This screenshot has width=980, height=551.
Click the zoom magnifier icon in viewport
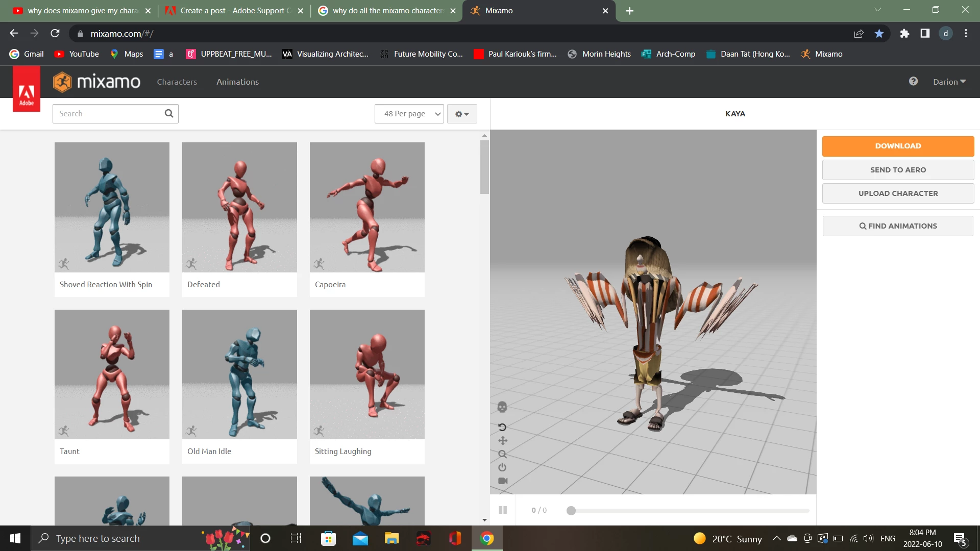503,454
